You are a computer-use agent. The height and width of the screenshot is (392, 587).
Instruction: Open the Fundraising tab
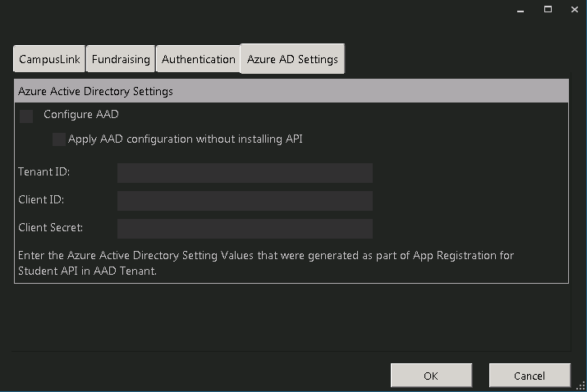pos(121,59)
